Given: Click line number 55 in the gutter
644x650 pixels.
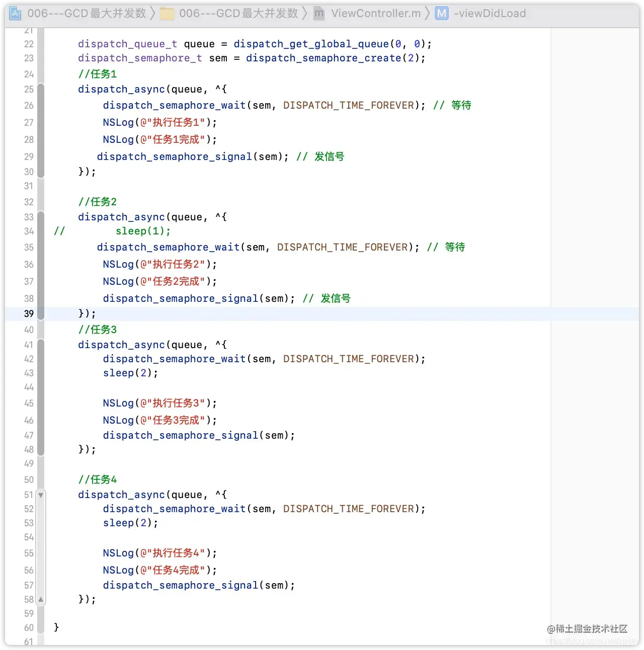Looking at the screenshot, I should tap(29, 553).
